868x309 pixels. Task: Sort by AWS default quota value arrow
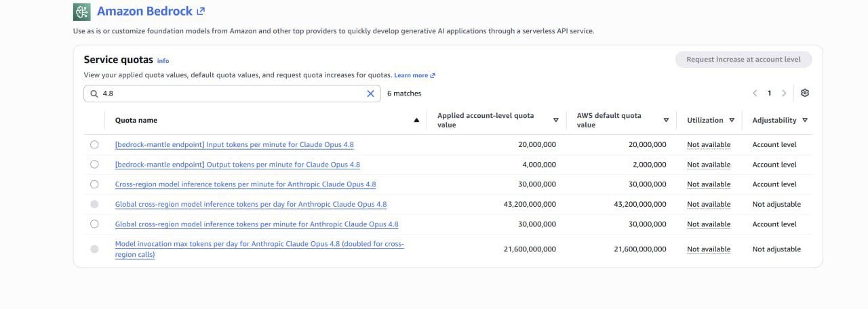666,121
